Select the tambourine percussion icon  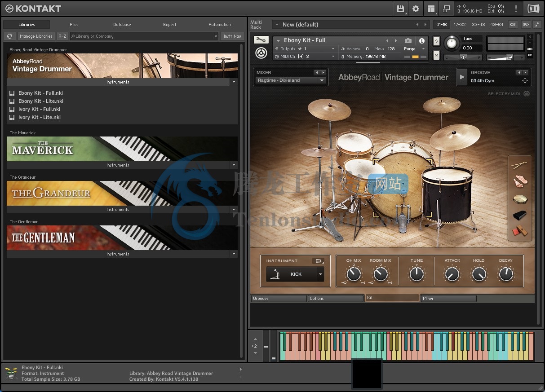(520, 199)
